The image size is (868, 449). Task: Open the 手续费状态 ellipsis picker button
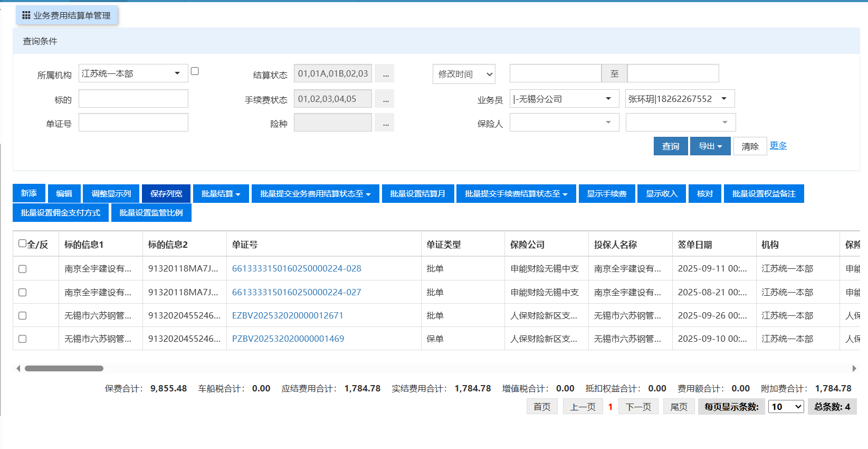pyautogui.click(x=385, y=99)
